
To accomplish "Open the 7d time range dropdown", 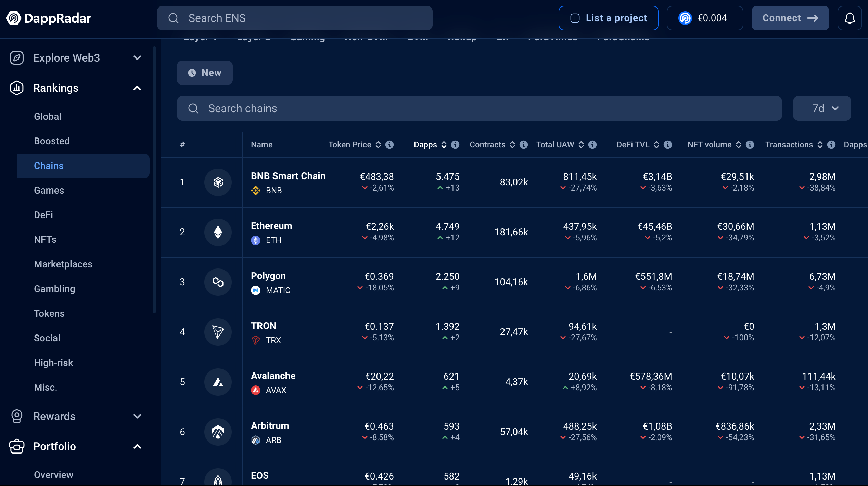I will [822, 108].
